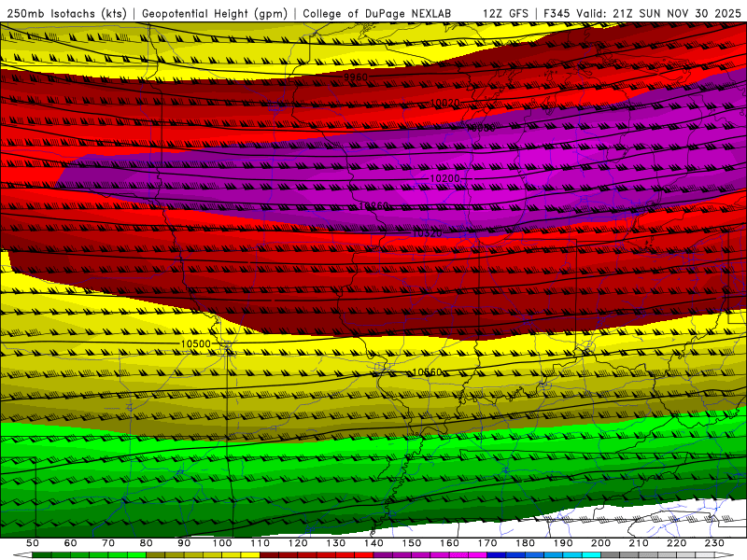This screenshot has width=747, height=560.
Task: Click the "Valid: 21Z SUN NOV 30 2025" text
Action: click(659, 14)
